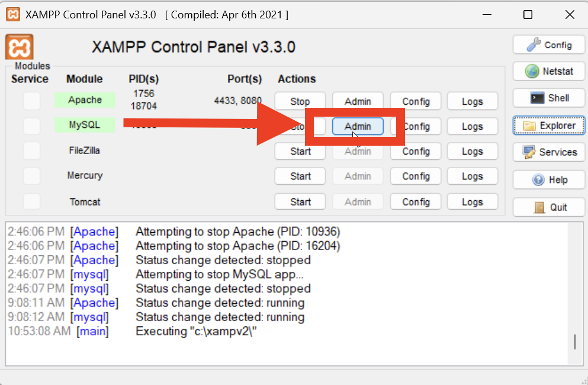View Mercury Logs list
The width and height of the screenshot is (588, 385).
472,177
